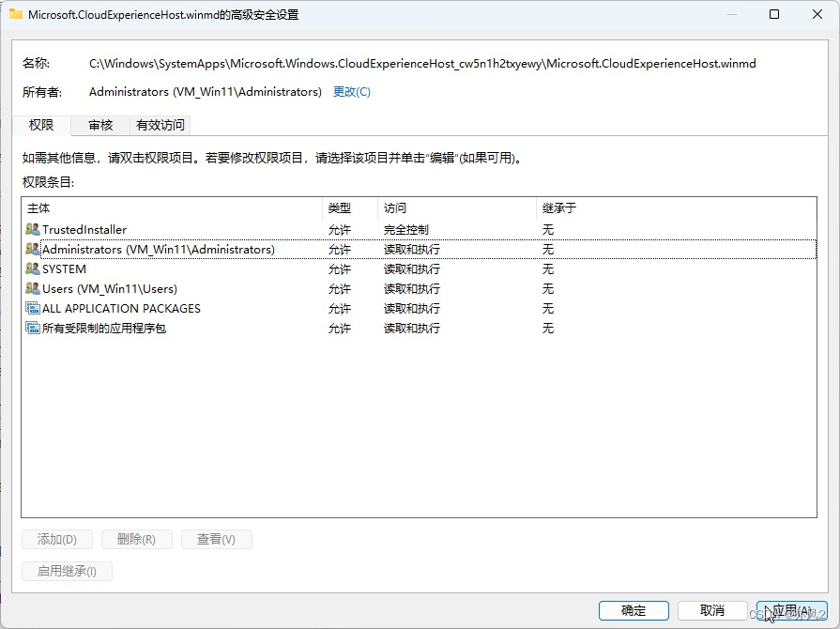Viewport: 840px width, 629px height.
Task: Click the TrustedInstaller user group icon
Action: [x=33, y=229]
